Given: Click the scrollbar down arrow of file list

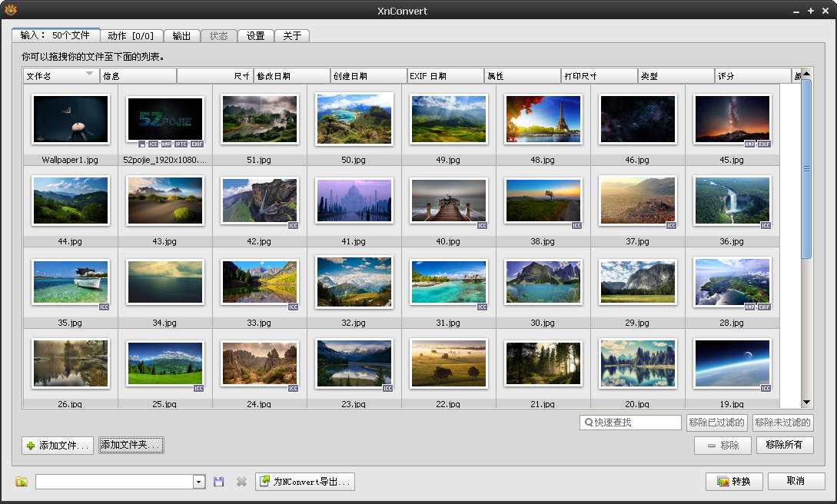Looking at the screenshot, I should 806,403.
